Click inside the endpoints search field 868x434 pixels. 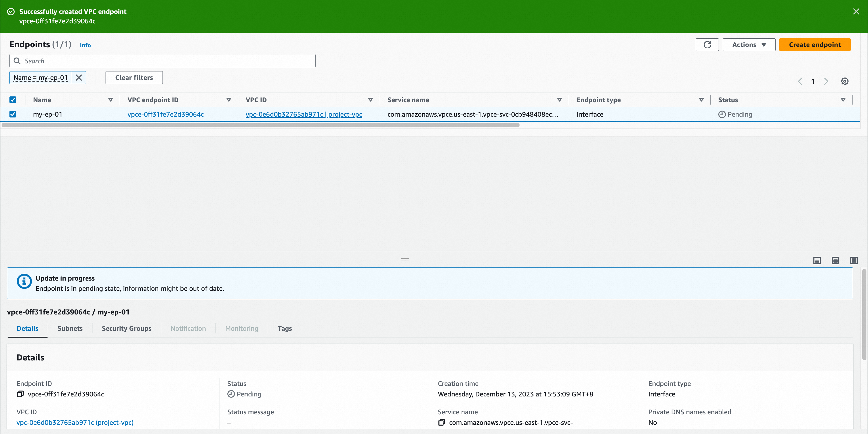click(x=162, y=61)
